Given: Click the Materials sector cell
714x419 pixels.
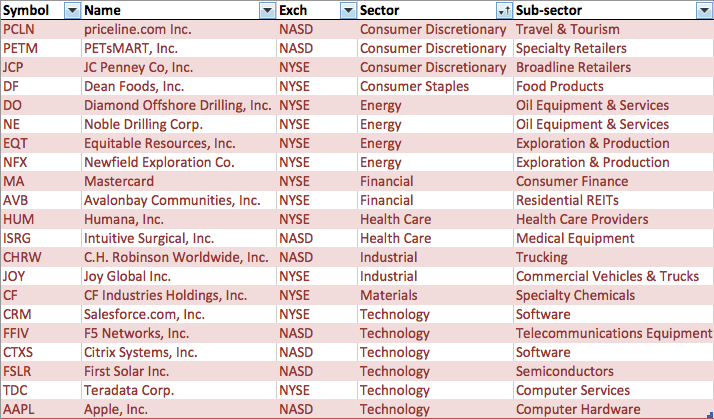Looking at the screenshot, I should [435, 295].
